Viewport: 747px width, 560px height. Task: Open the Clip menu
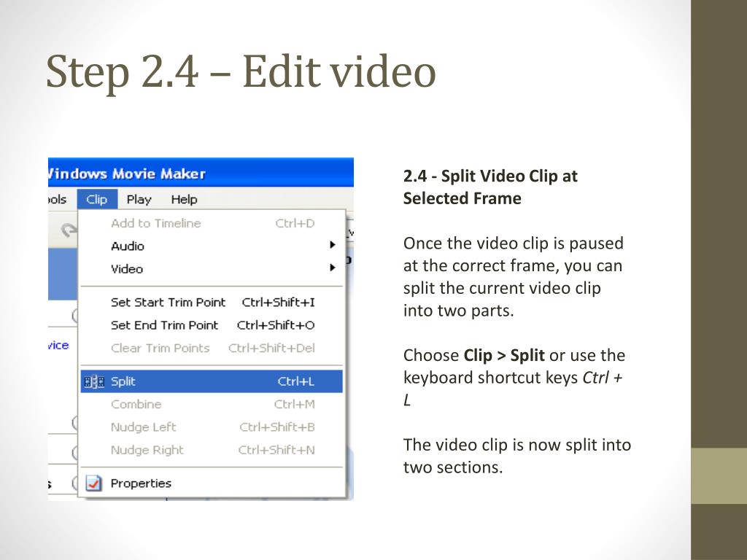click(x=97, y=199)
